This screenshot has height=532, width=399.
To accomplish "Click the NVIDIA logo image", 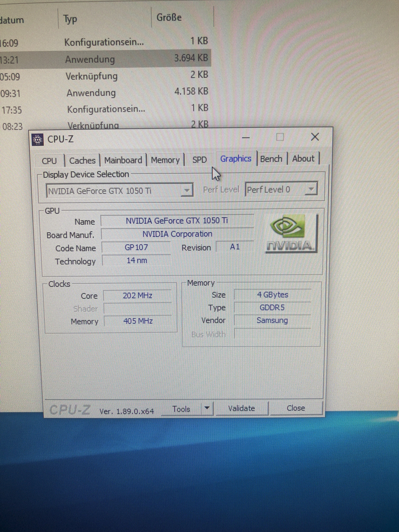I will click(x=292, y=234).
